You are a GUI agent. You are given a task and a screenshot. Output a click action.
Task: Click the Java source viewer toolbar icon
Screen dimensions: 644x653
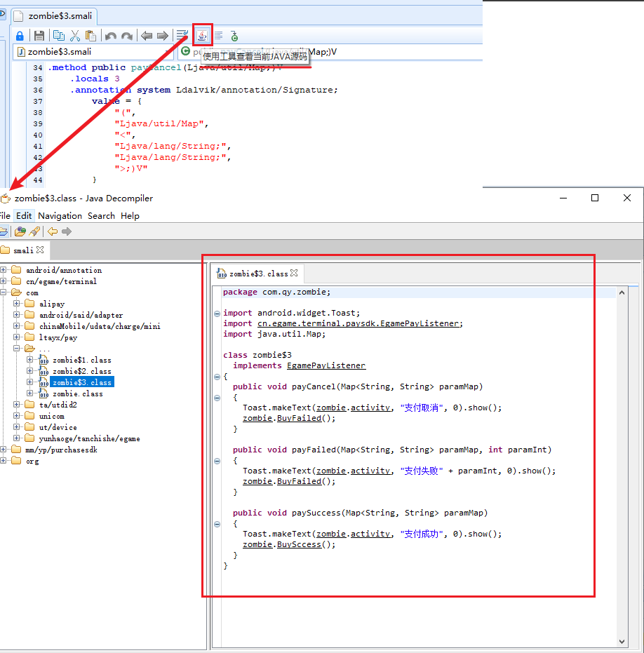coord(202,35)
